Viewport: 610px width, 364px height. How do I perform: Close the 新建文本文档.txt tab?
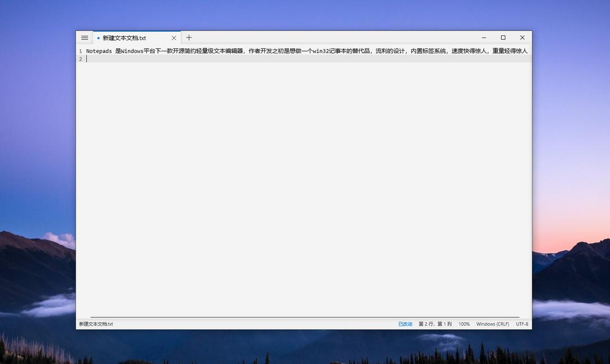(x=174, y=38)
